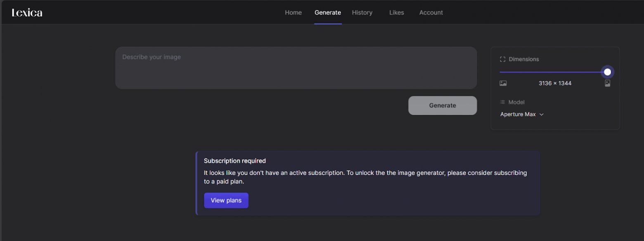Click the Dimensions frame icon
Image resolution: width=644 pixels, height=241 pixels.
(502, 59)
